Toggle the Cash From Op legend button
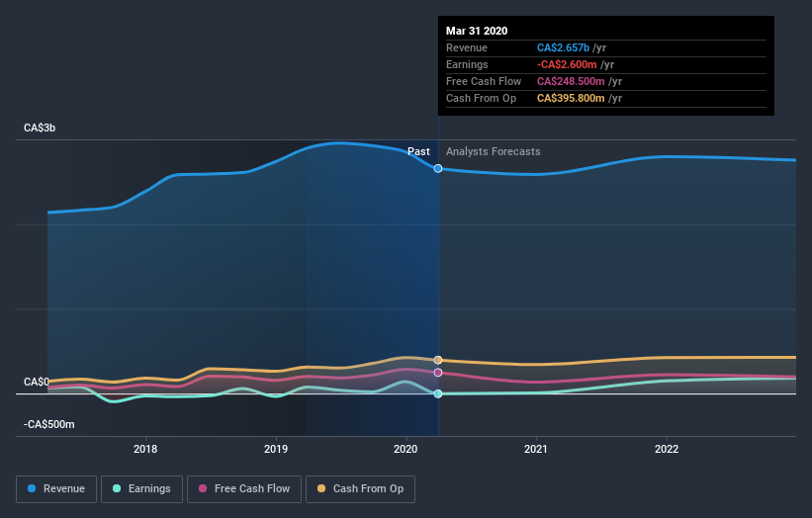812x518 pixels. tap(360, 489)
